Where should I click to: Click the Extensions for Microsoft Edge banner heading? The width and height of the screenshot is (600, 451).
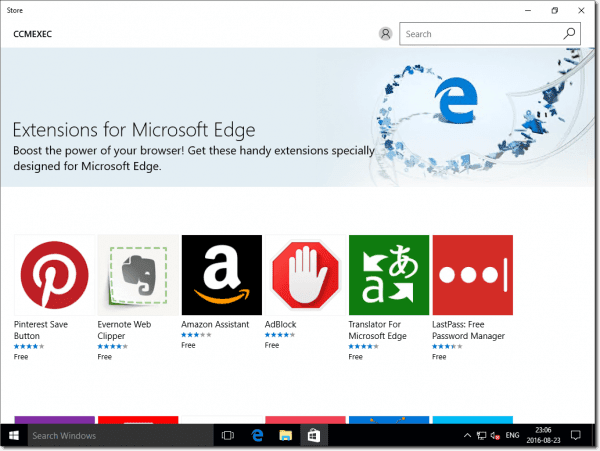click(134, 130)
